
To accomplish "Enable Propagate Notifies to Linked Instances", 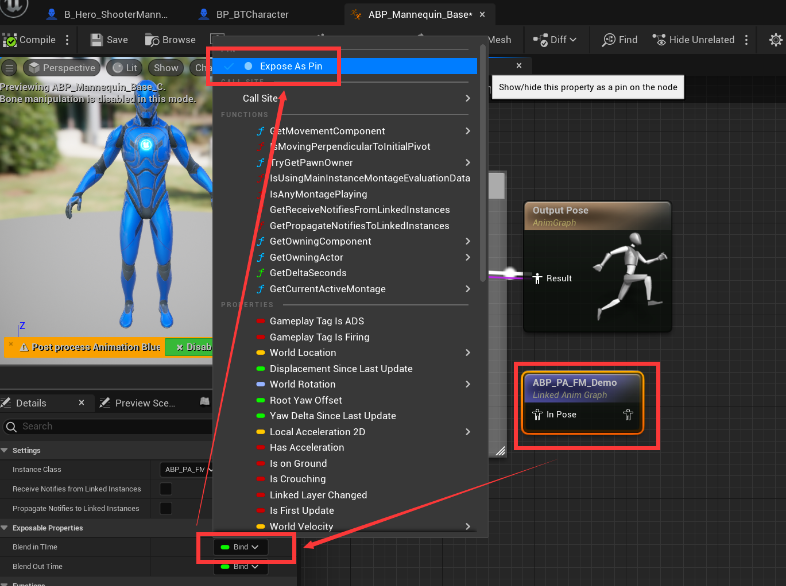I will pos(165,508).
